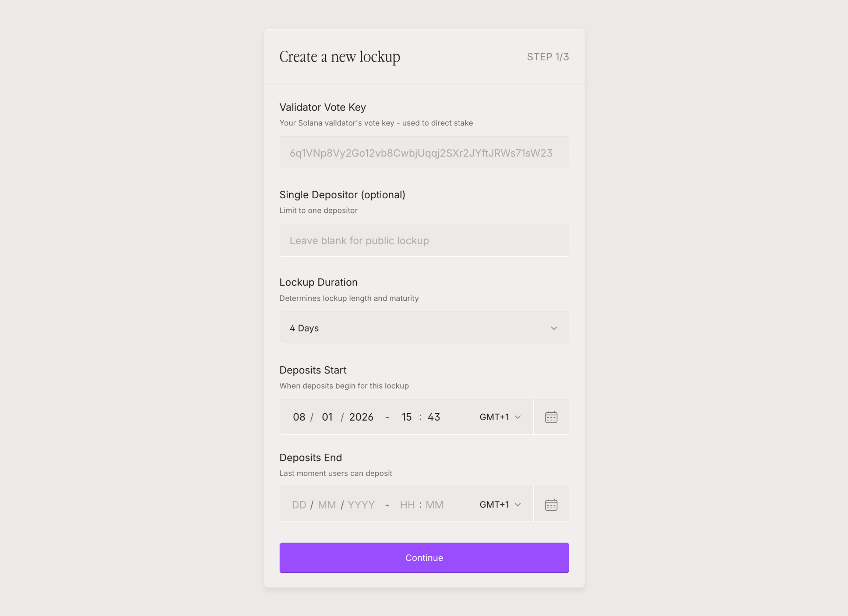Click the Continue button
Screen dimensions: 848x616
(x=424, y=557)
